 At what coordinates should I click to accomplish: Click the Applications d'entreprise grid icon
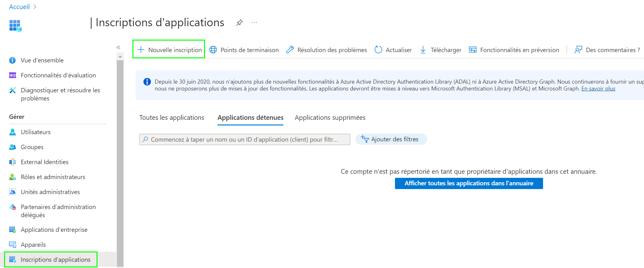pos(12,230)
